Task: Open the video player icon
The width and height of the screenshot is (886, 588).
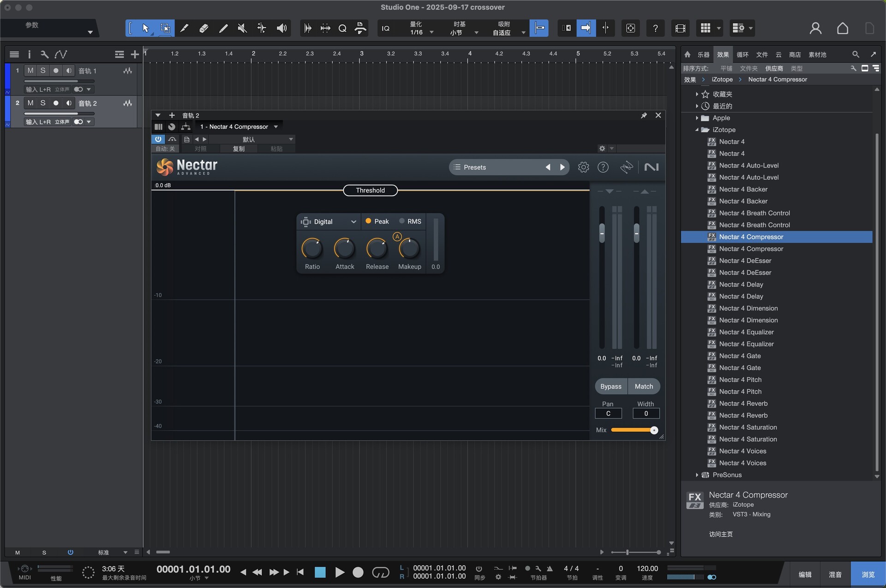Action: (x=680, y=28)
